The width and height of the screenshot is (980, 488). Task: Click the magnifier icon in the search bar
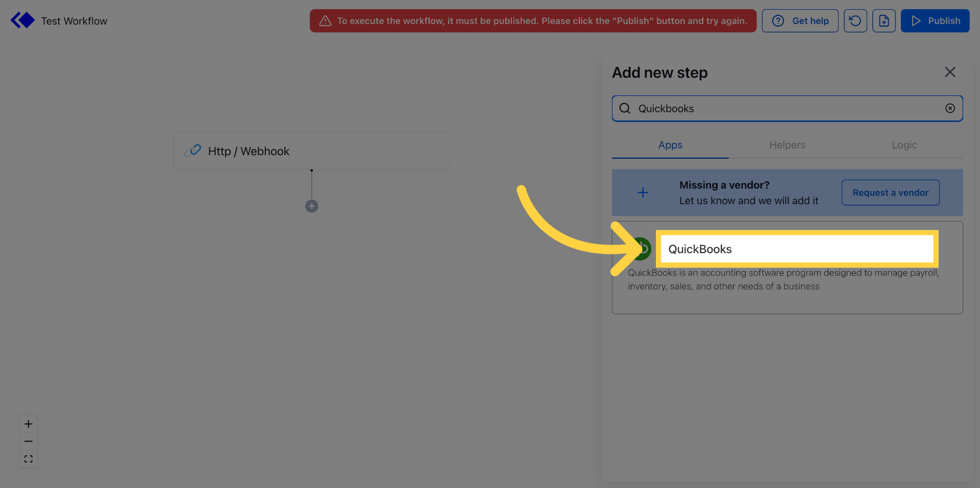[x=625, y=108]
